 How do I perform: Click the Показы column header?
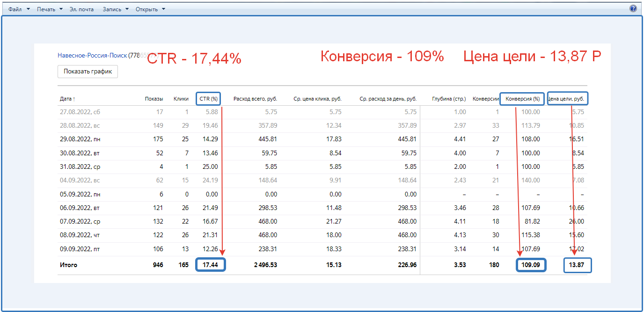(x=154, y=99)
